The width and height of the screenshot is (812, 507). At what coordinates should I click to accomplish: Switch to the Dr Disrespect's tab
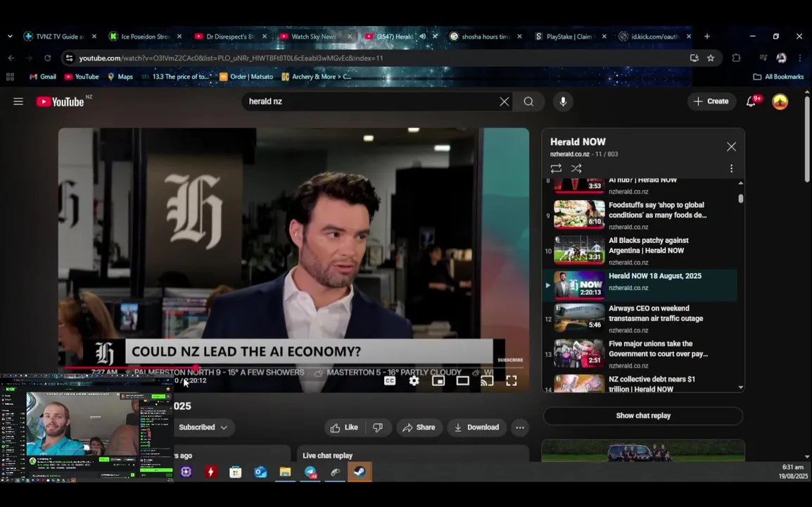231,37
